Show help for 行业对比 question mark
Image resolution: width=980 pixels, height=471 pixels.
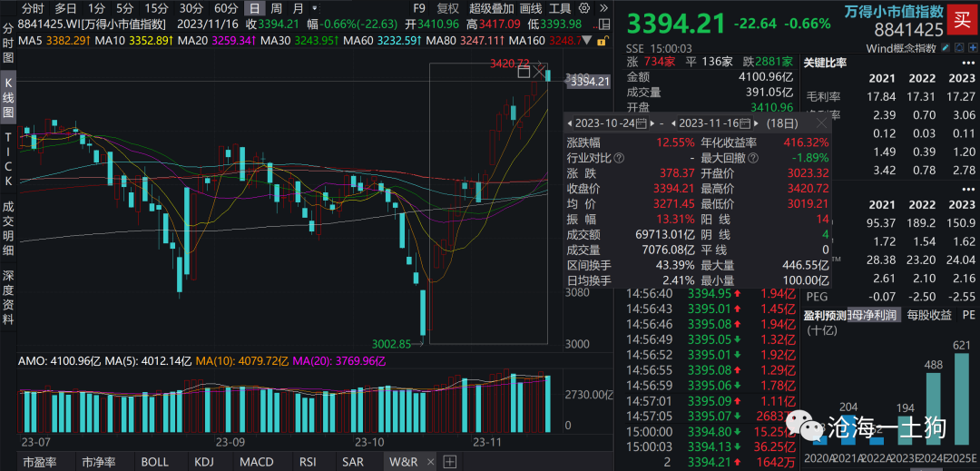pyautogui.click(x=619, y=158)
